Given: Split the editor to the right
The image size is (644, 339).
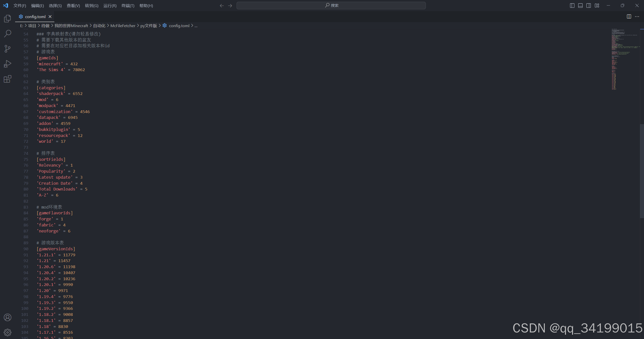Looking at the screenshot, I should point(629,17).
